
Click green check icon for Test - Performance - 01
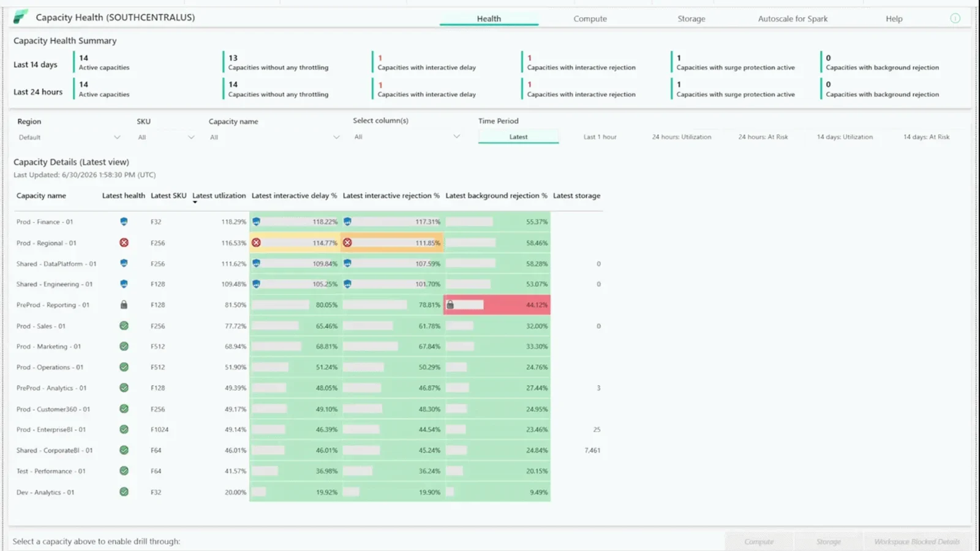click(124, 471)
